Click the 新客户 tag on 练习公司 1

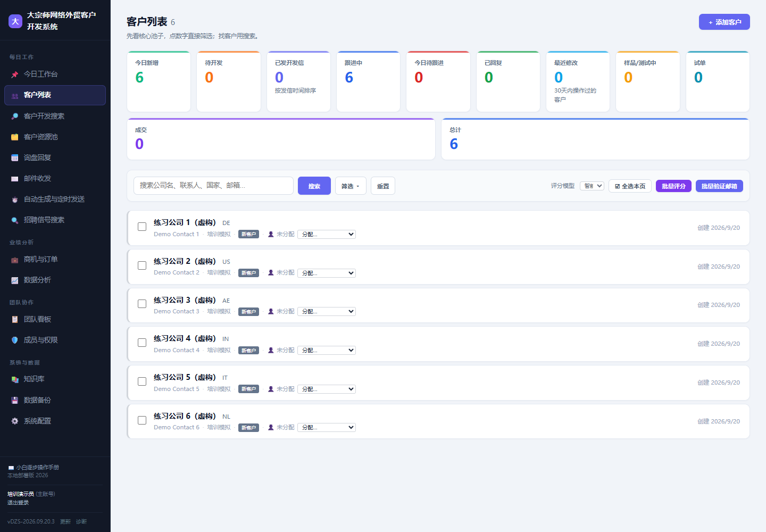coord(248,234)
